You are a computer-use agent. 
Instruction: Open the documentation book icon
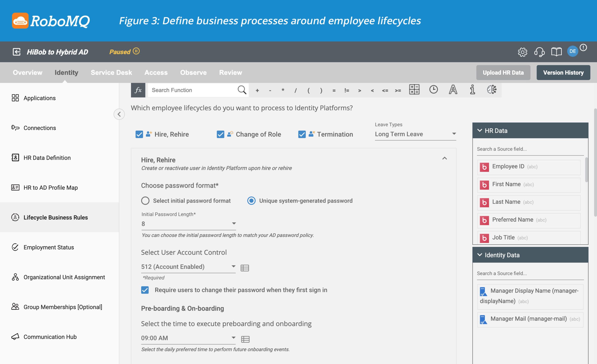556,52
